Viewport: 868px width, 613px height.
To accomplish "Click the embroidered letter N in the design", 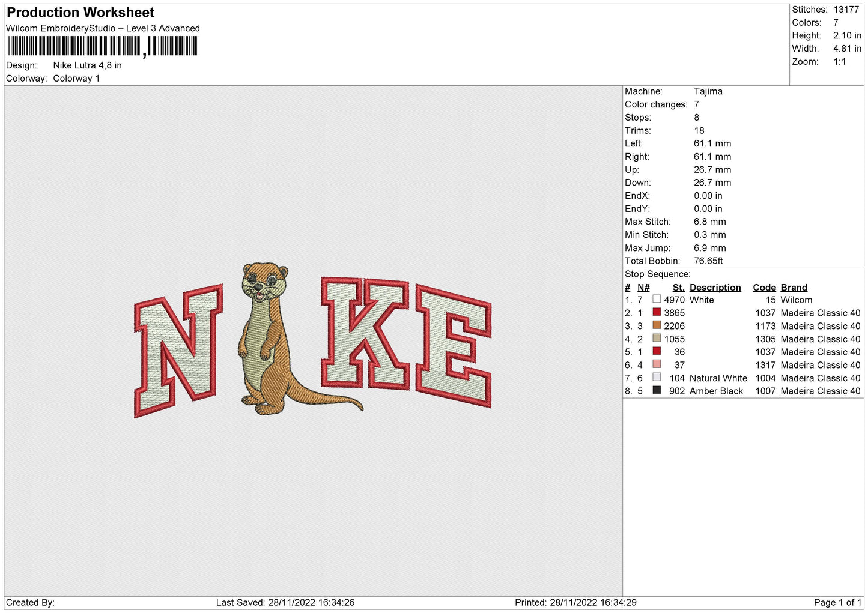I will pos(178,351).
